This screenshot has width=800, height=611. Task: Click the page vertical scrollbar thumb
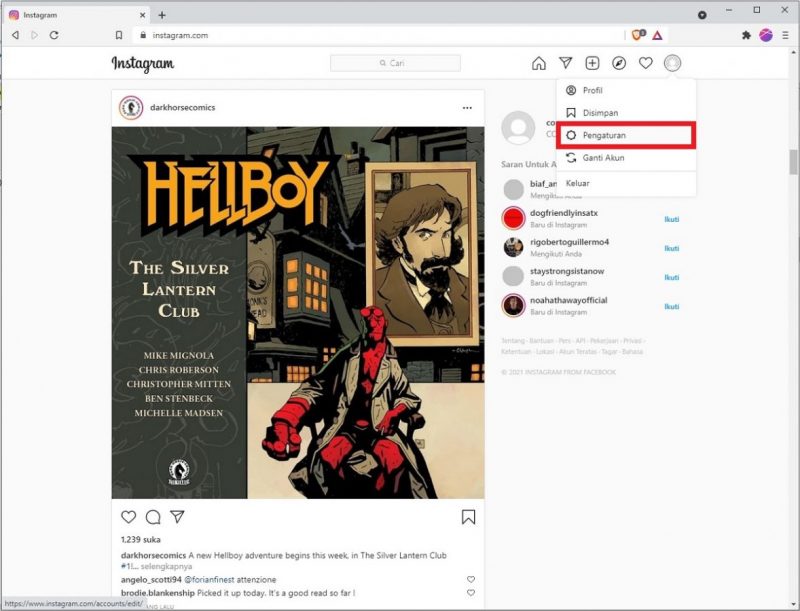793,162
